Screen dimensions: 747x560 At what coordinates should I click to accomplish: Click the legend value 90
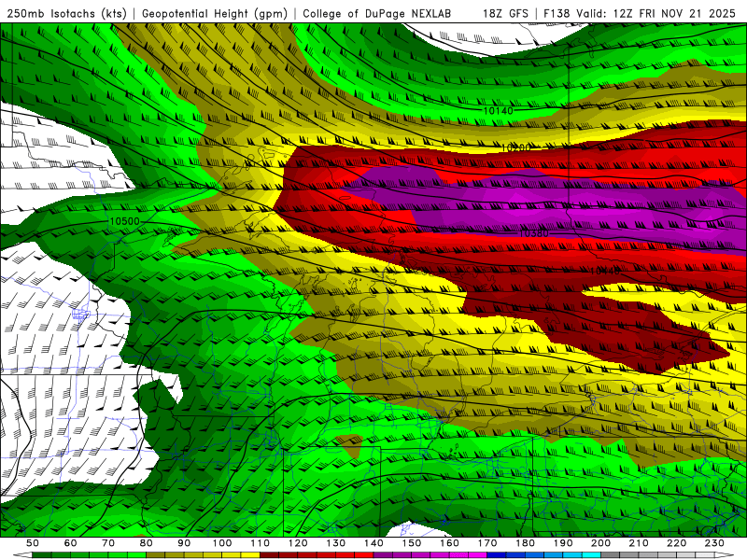coord(184,543)
